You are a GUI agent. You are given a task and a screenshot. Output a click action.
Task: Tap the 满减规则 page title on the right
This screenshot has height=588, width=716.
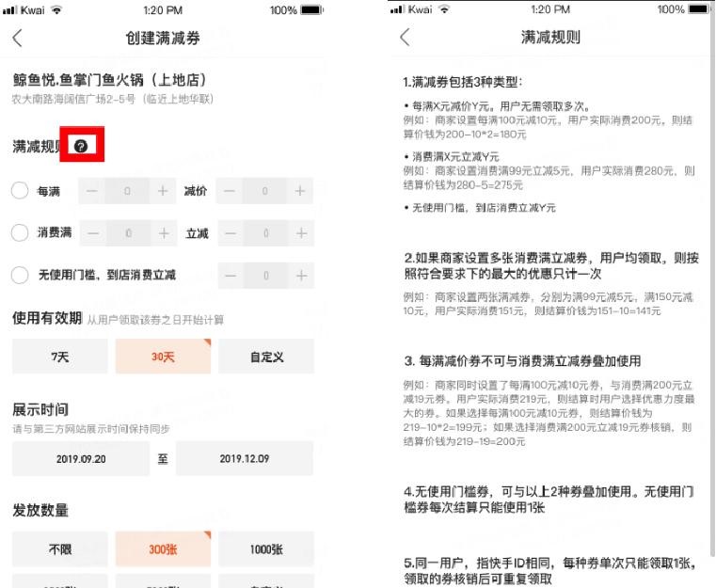(550, 37)
